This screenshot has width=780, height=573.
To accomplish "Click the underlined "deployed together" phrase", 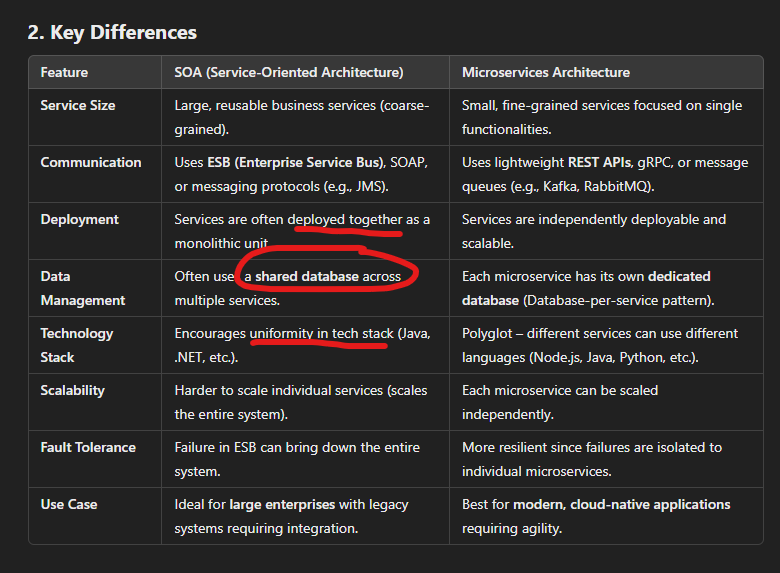I will pyautogui.click(x=344, y=219).
